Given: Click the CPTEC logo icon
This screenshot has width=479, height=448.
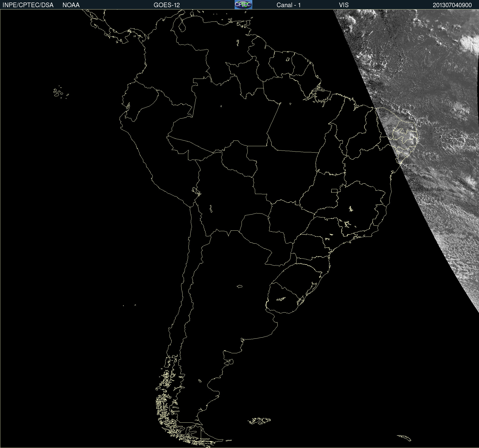Looking at the screenshot, I should (243, 5).
